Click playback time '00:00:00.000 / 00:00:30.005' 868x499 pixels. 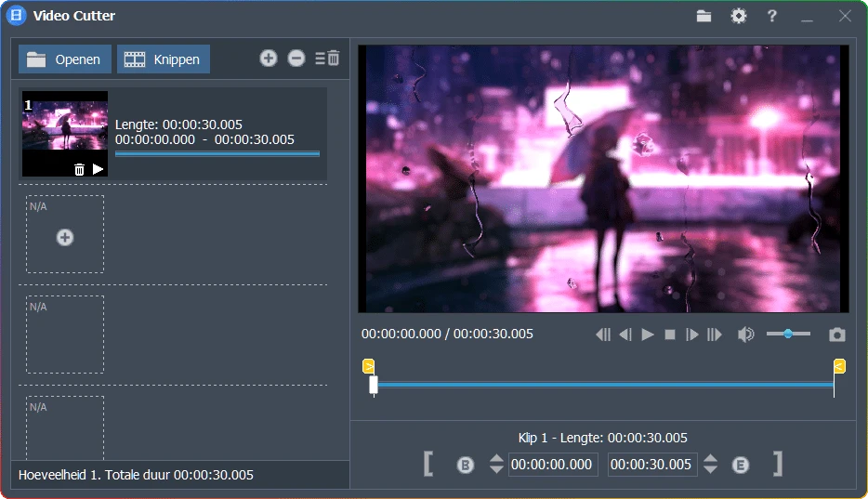point(447,334)
